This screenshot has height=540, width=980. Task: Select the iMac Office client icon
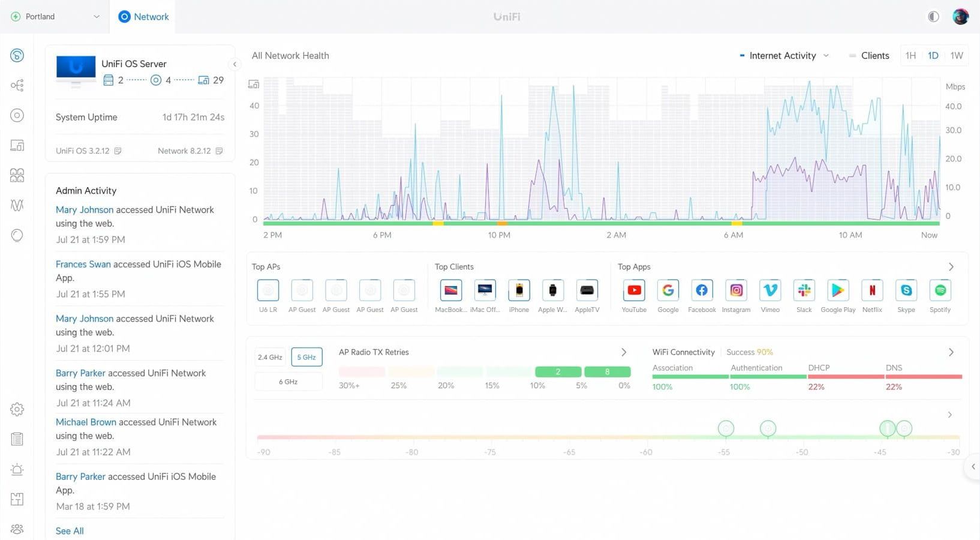tap(485, 290)
